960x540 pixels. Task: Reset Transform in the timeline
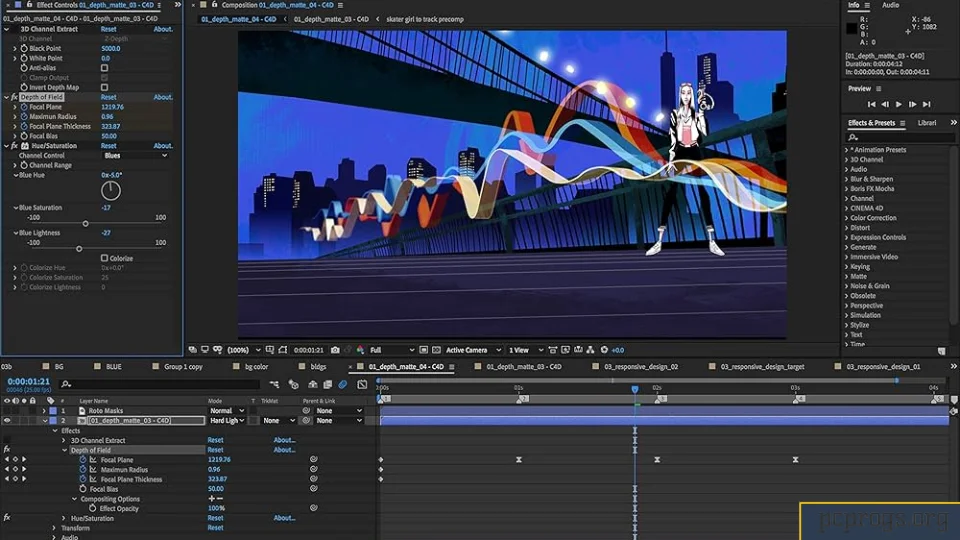point(215,528)
